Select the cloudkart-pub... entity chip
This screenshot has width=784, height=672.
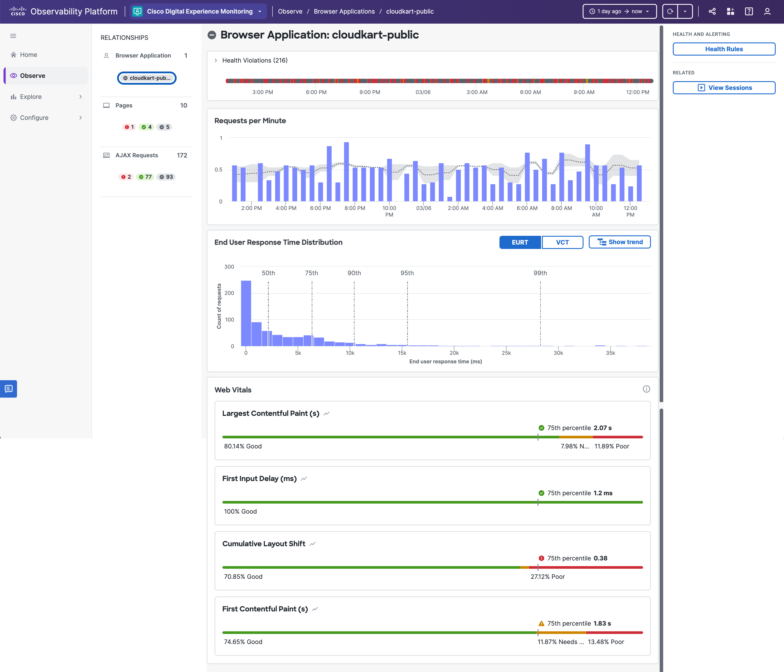tap(146, 78)
